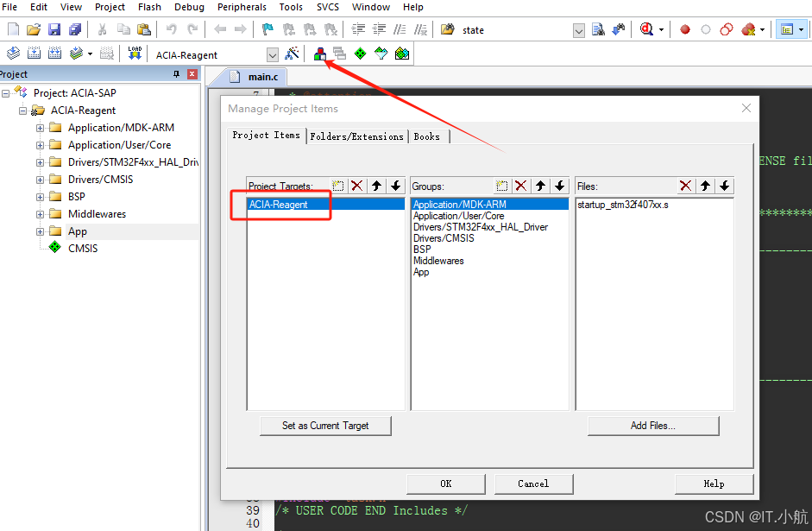Image resolution: width=812 pixels, height=531 pixels.
Task: Open the kill breakpoints dropdown arrow
Action: [x=762, y=30]
